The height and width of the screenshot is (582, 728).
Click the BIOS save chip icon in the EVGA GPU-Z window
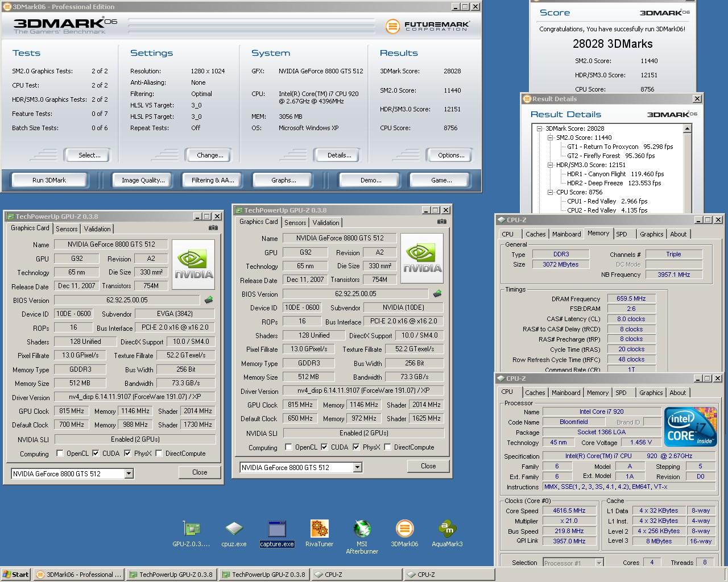[x=209, y=300]
